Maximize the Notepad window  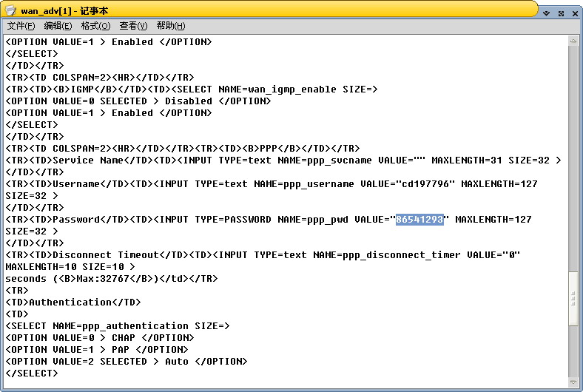(560, 13)
